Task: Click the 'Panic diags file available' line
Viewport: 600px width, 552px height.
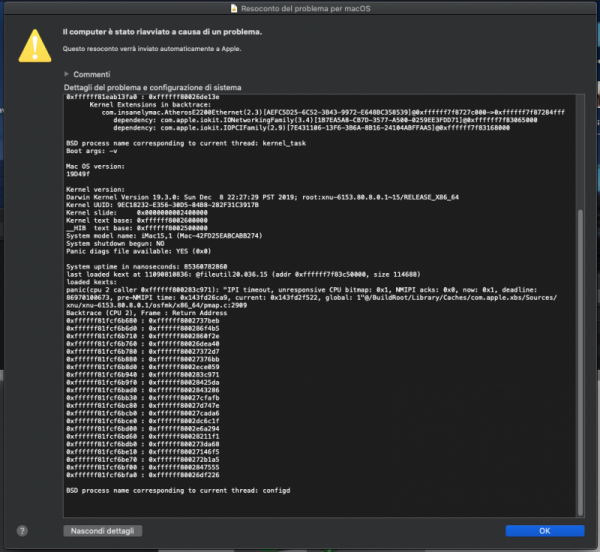Action: pyautogui.click(x=139, y=251)
